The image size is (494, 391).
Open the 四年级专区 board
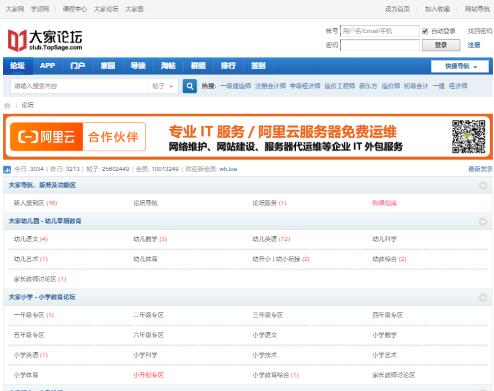pyautogui.click(x=388, y=315)
